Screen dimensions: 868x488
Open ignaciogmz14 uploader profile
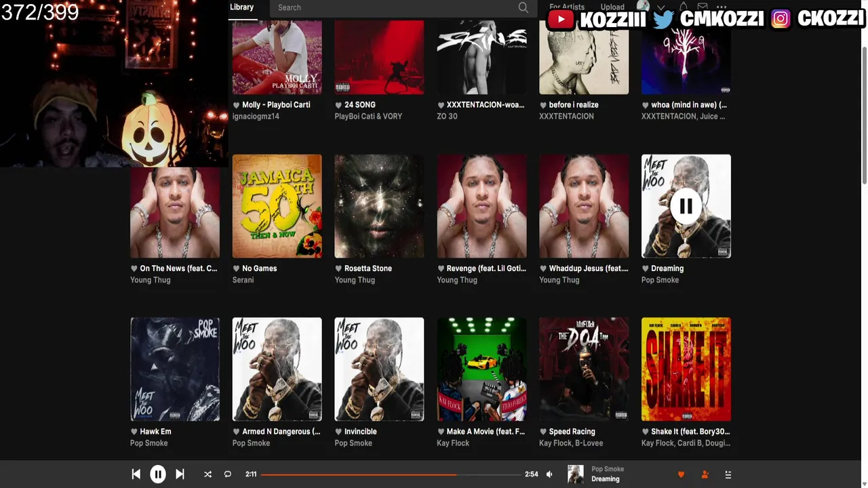[x=256, y=117]
